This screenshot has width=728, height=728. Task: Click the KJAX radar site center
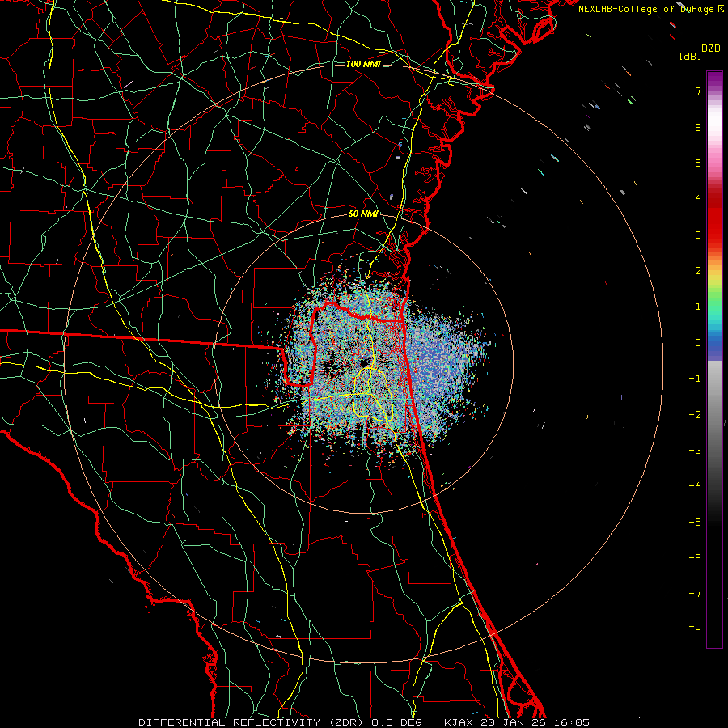coord(363,362)
